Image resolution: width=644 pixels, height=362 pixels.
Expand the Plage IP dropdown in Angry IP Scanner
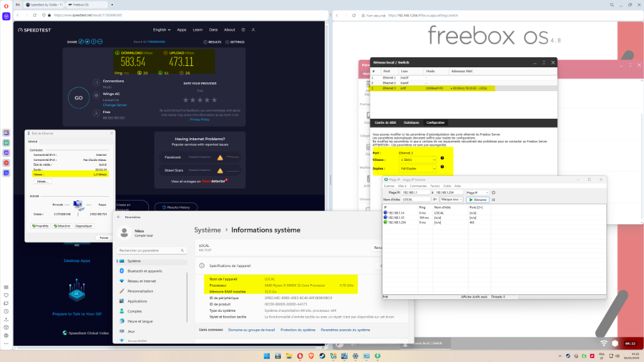tap(477, 192)
